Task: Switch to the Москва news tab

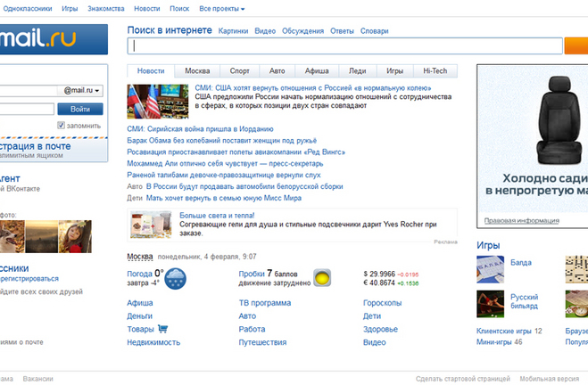Action: tap(197, 70)
